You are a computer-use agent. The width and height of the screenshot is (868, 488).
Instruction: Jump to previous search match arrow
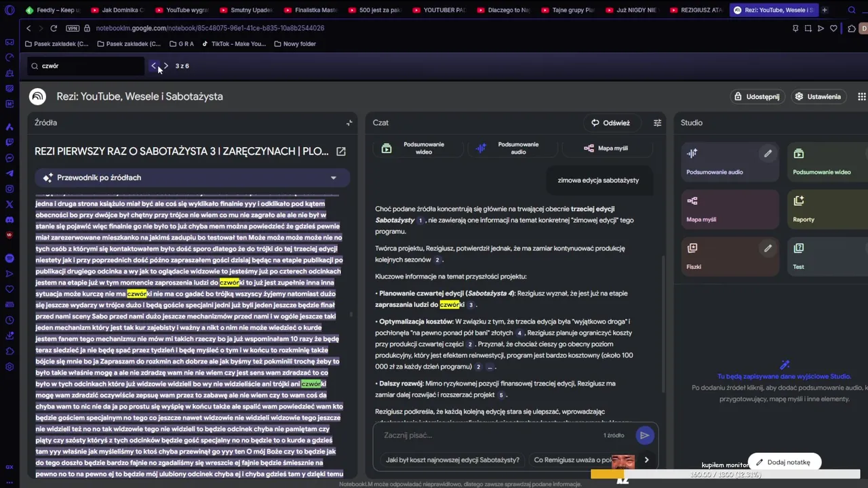click(154, 66)
